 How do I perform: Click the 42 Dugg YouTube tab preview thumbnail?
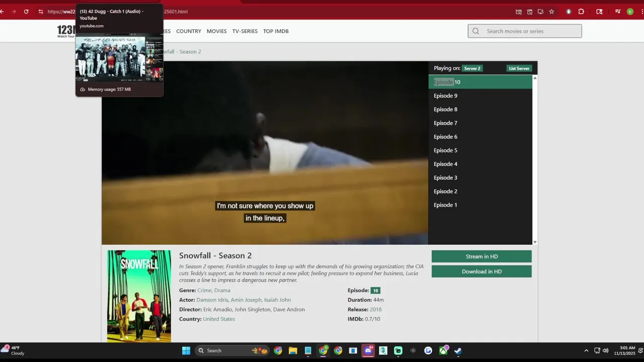(x=119, y=58)
